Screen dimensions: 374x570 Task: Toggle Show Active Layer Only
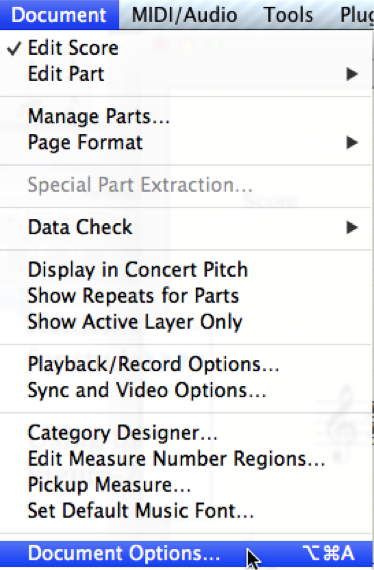click(186, 322)
